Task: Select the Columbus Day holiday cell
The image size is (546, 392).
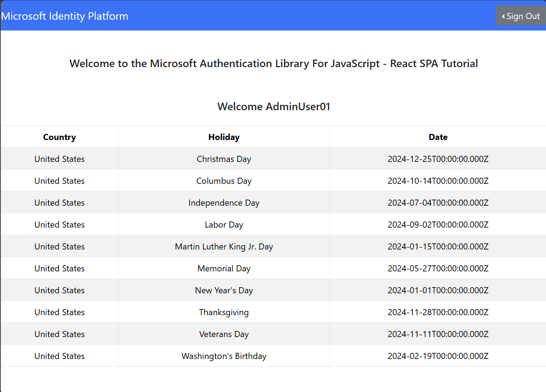Action: (x=224, y=181)
